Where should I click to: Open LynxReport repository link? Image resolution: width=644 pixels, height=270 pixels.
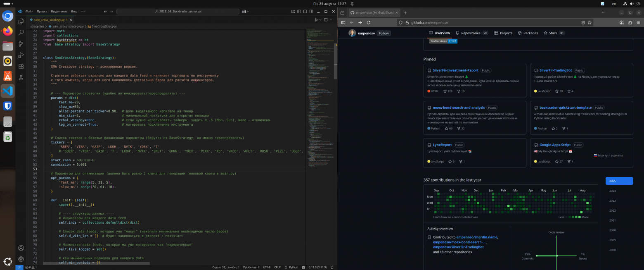pos(442,145)
